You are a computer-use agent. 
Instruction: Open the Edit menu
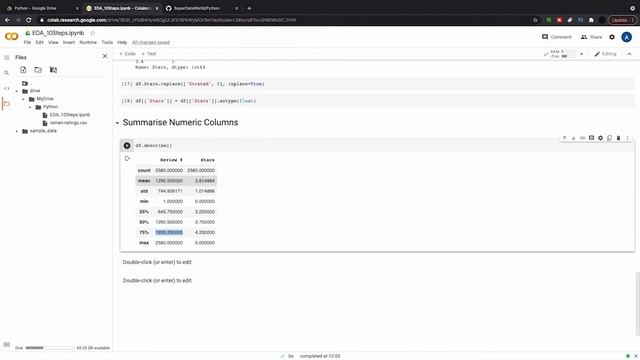click(39, 42)
